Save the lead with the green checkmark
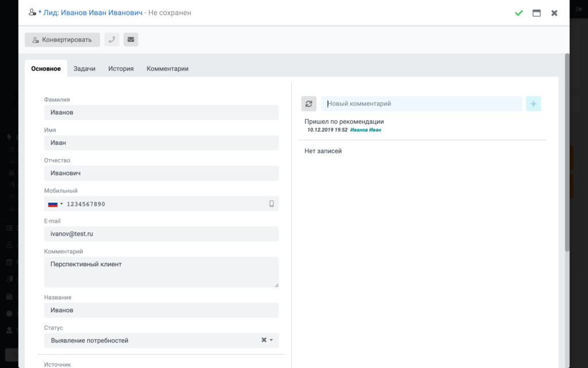The width and height of the screenshot is (588, 368). click(x=519, y=13)
